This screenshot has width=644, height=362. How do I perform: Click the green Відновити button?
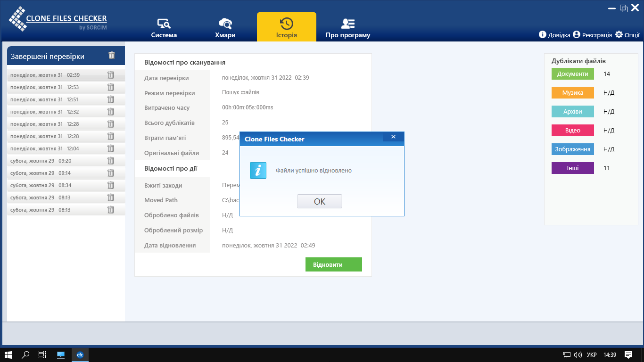tap(334, 264)
